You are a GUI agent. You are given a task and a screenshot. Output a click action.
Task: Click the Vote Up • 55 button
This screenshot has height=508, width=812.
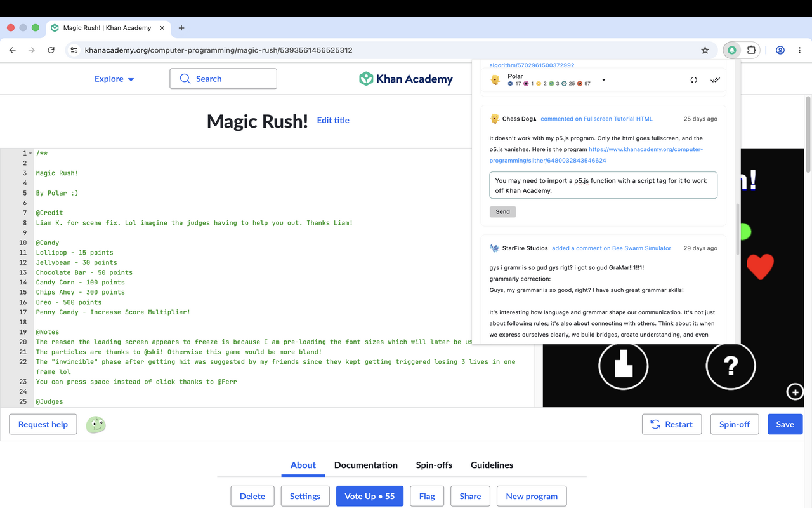coord(370,496)
